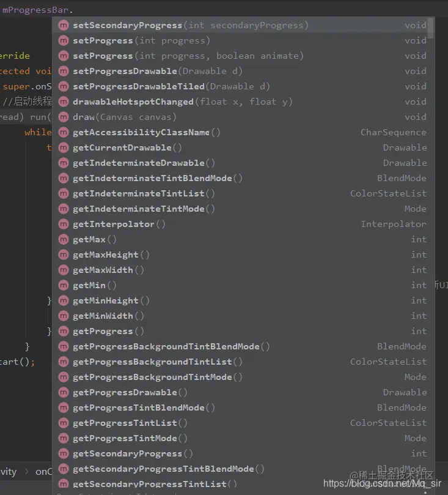This screenshot has width=448, height=495.
Task: Click method icon beside getMin()
Action: [x=64, y=285]
